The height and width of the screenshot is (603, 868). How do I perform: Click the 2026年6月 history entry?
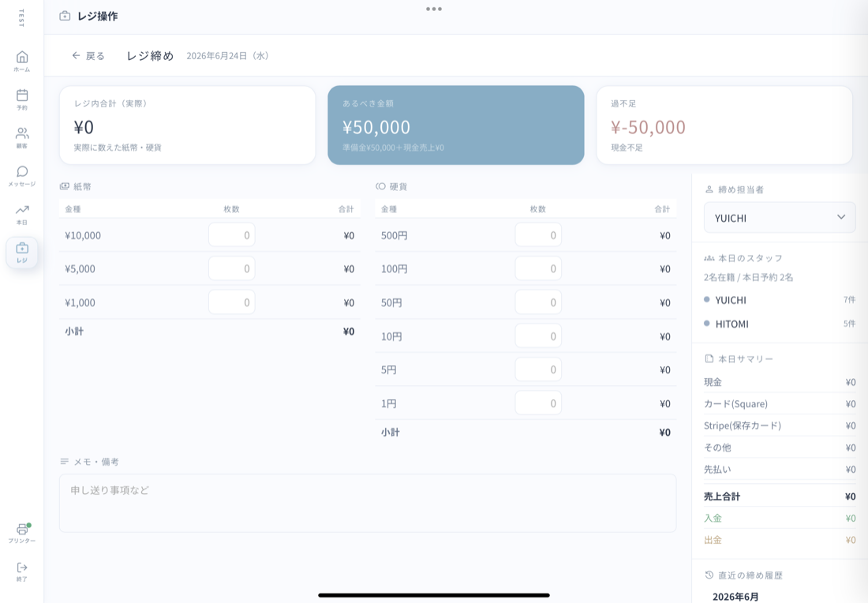tap(735, 597)
